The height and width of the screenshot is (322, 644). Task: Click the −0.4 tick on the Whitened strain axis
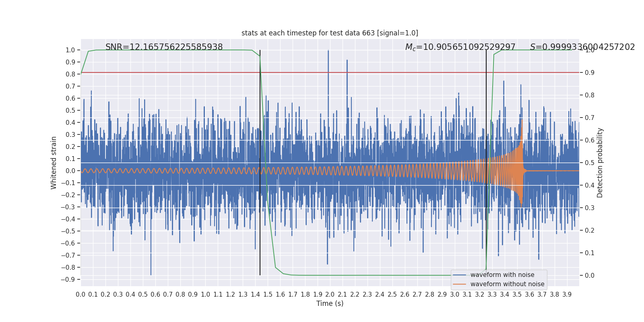click(68, 219)
